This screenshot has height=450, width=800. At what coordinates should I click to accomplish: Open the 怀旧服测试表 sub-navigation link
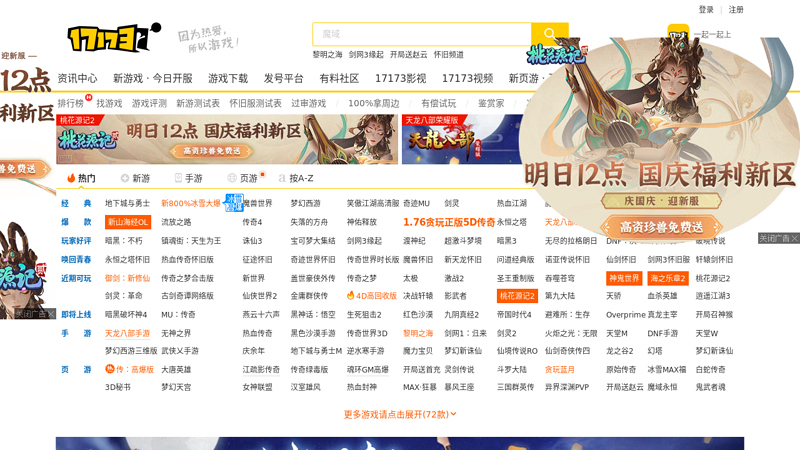click(x=255, y=103)
